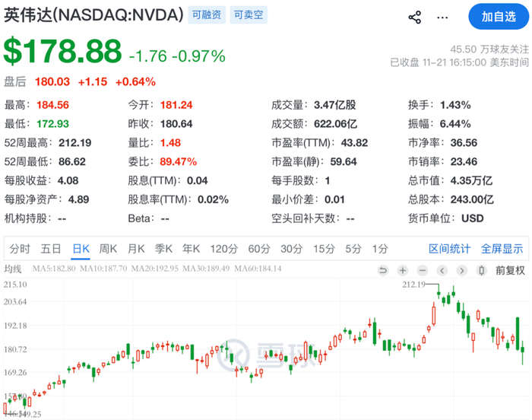
Task: Click 成交量 value 3.47亿股
Action: pos(335,105)
